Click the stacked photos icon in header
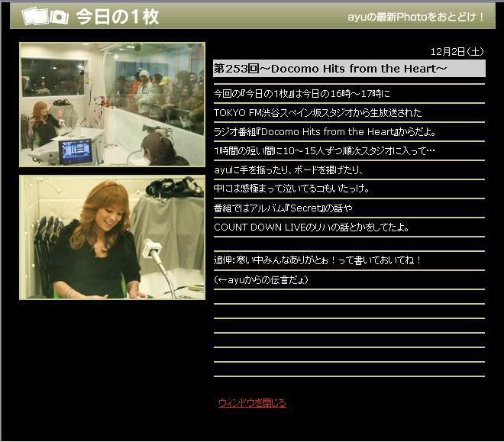Screen dimensions: 504x442 (34, 16)
